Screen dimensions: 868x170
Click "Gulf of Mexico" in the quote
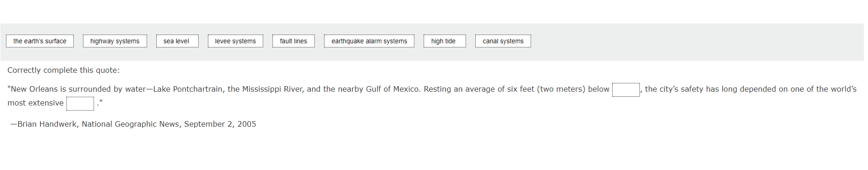point(392,89)
